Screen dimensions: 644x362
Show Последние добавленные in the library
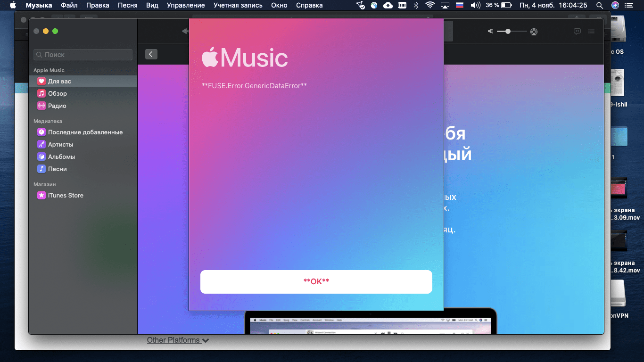click(x=83, y=132)
